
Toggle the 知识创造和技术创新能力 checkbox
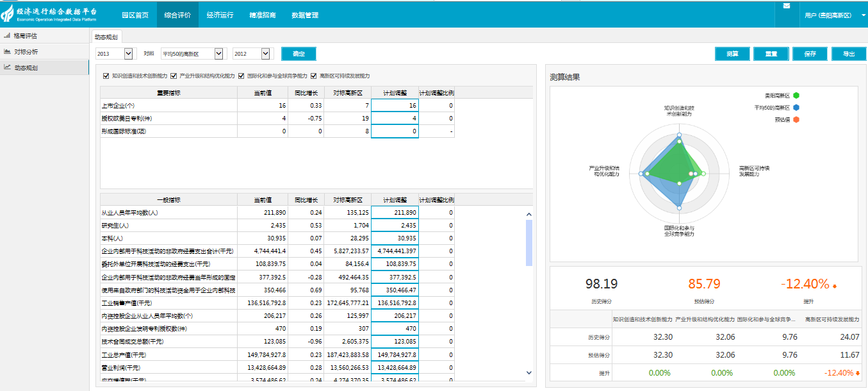[106, 76]
